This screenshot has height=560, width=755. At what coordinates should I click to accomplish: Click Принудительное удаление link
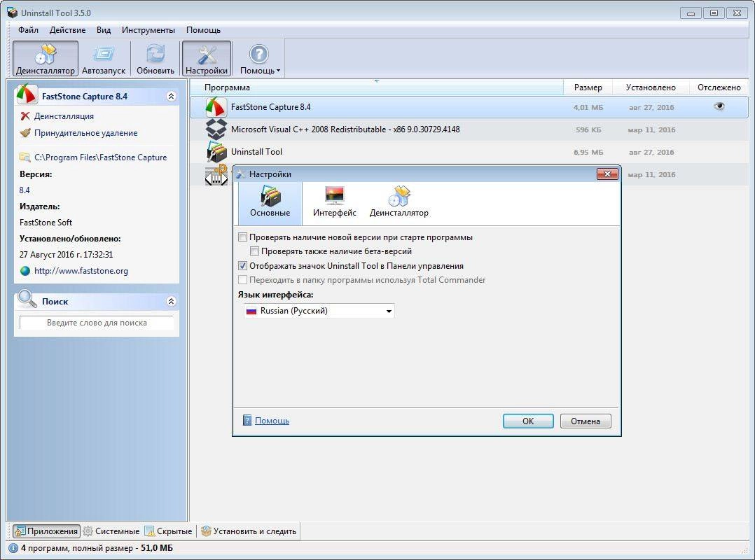point(85,133)
